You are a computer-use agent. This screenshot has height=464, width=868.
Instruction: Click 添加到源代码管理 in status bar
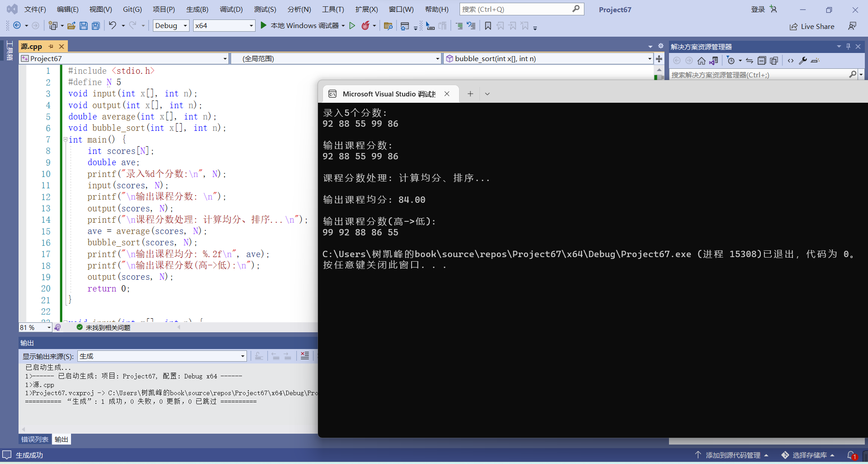733,455
